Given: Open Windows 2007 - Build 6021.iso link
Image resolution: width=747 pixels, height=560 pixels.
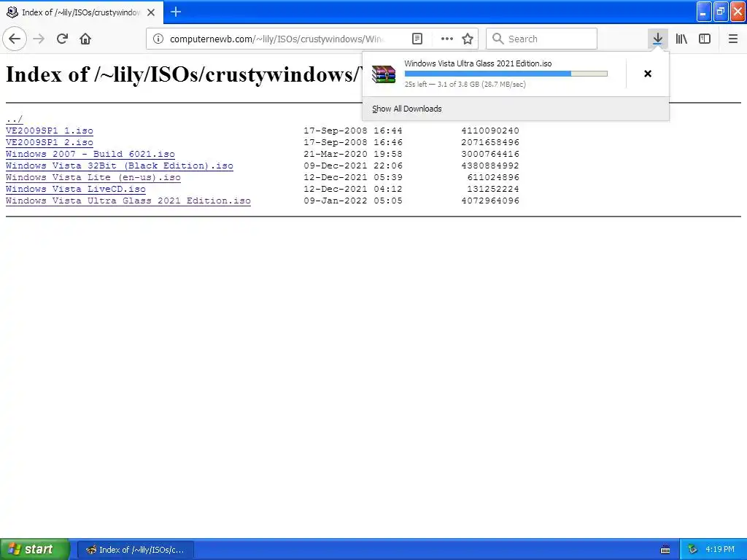Looking at the screenshot, I should tap(90, 154).
